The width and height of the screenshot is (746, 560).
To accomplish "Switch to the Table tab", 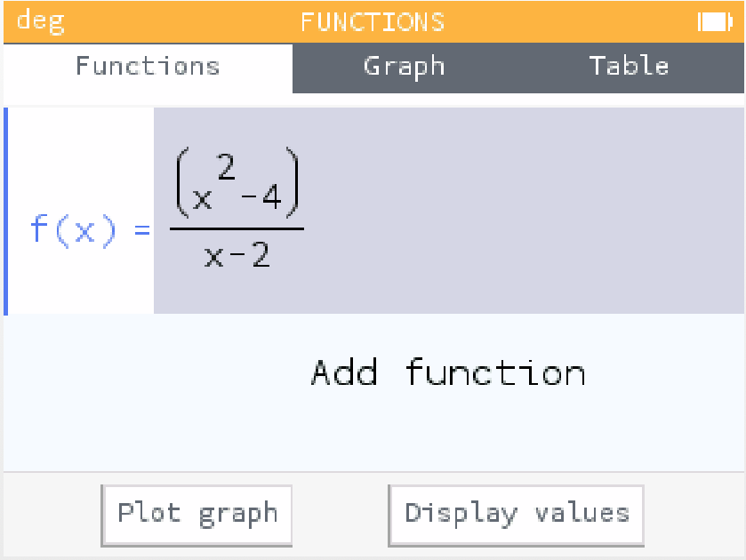I will coord(630,66).
